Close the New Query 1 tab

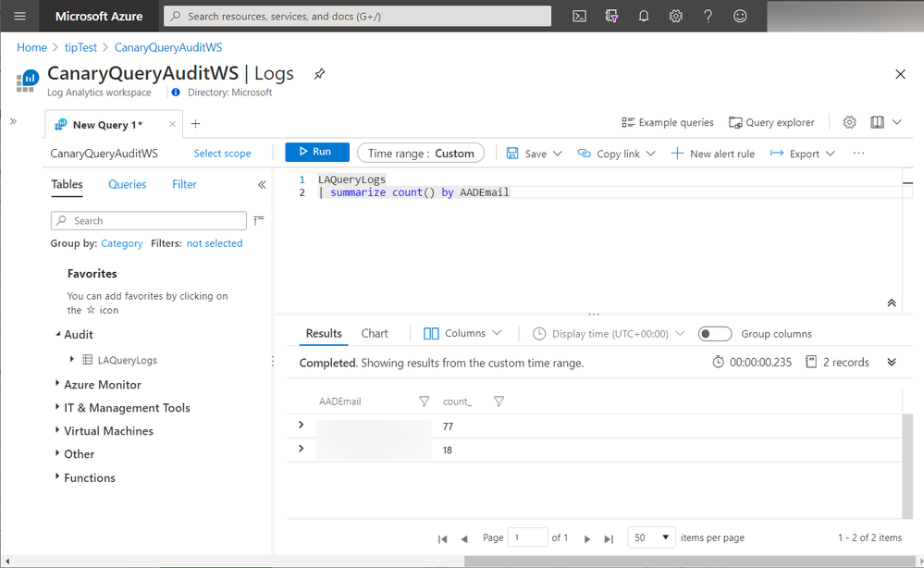tap(172, 124)
